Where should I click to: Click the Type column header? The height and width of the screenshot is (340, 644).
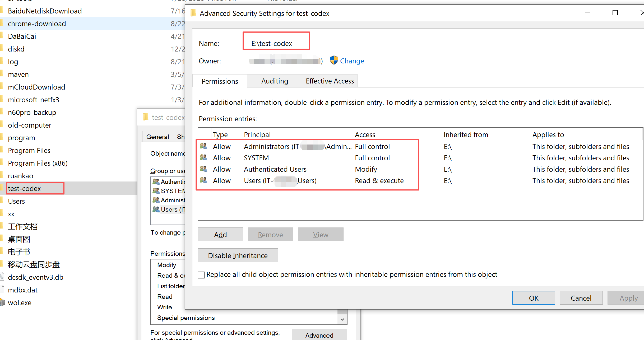(x=227, y=134)
